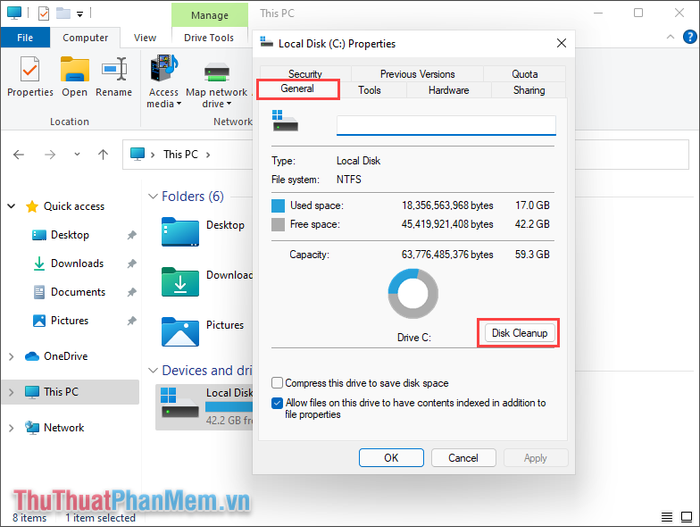
Task: Select the Quota tab in Properties
Action: 525,74
